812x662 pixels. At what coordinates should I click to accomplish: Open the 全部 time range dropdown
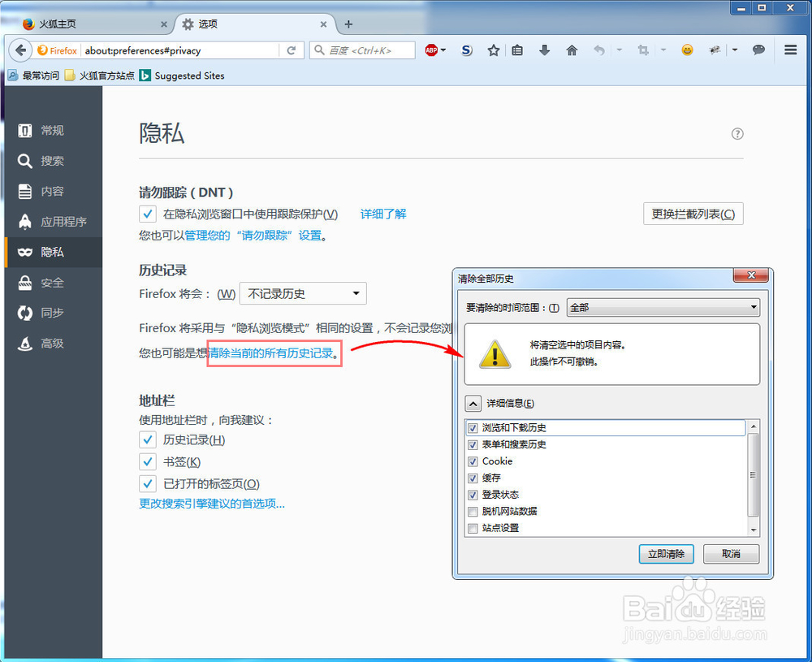663,307
